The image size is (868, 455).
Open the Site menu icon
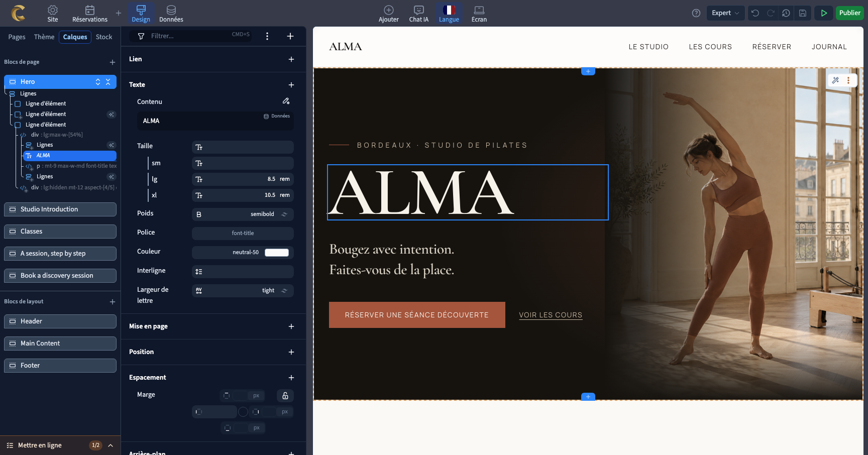click(53, 10)
